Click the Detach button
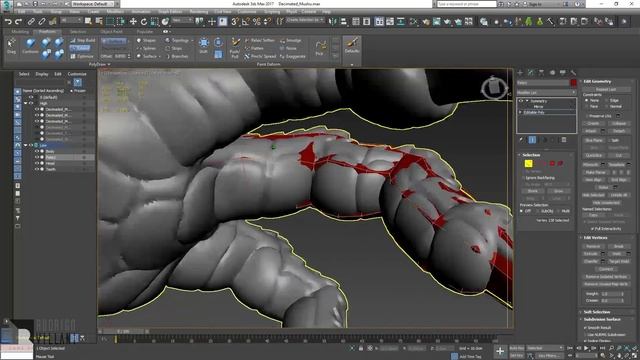The height and width of the screenshot is (360, 640). pyautogui.click(x=619, y=131)
